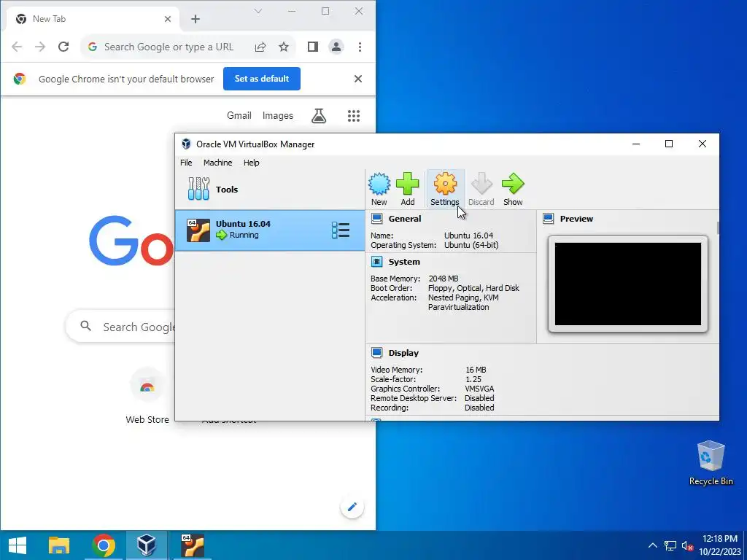Bookmark this tab with the star icon
The width and height of the screenshot is (747, 560).
pos(284,47)
